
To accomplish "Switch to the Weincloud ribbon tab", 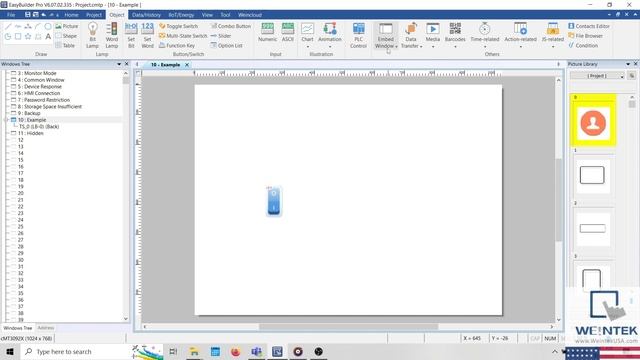I will coord(250,15).
